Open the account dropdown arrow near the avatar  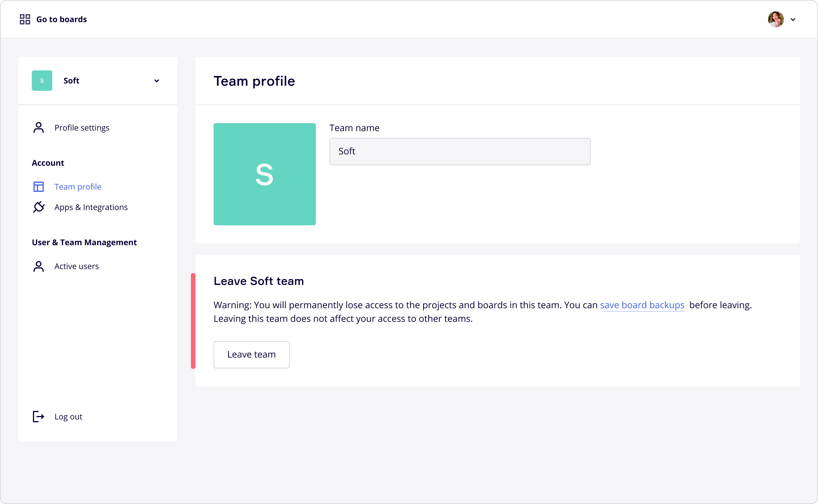pyautogui.click(x=793, y=19)
